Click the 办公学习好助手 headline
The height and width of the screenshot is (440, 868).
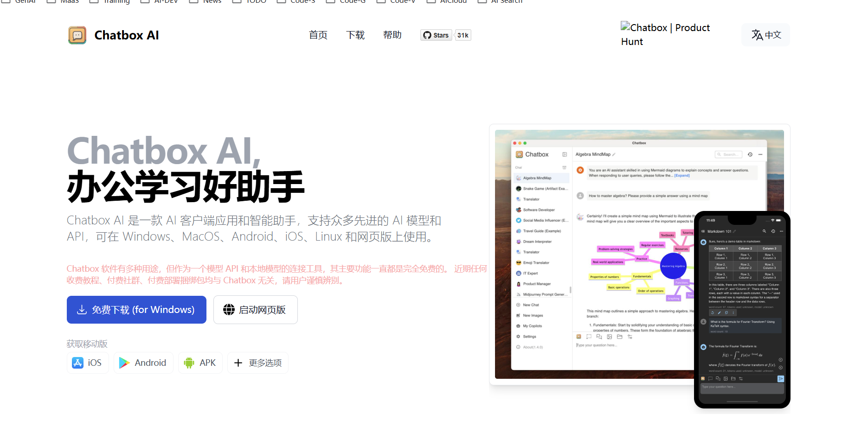pos(186,186)
